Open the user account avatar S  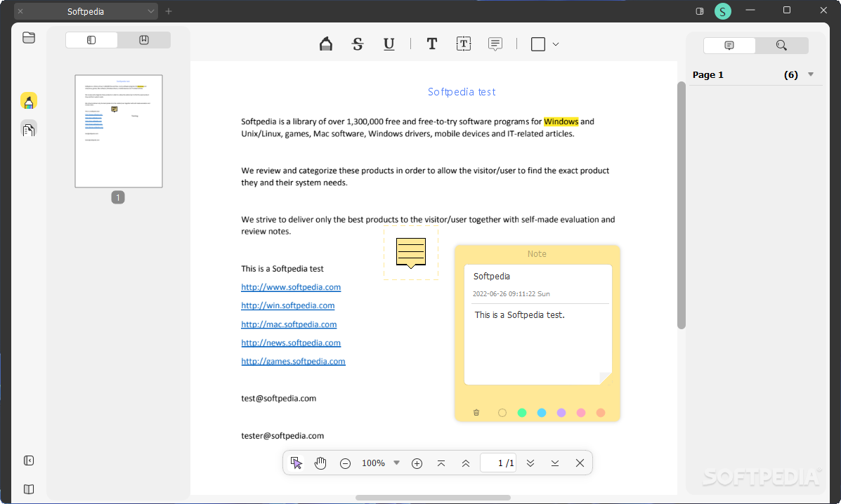(x=722, y=11)
